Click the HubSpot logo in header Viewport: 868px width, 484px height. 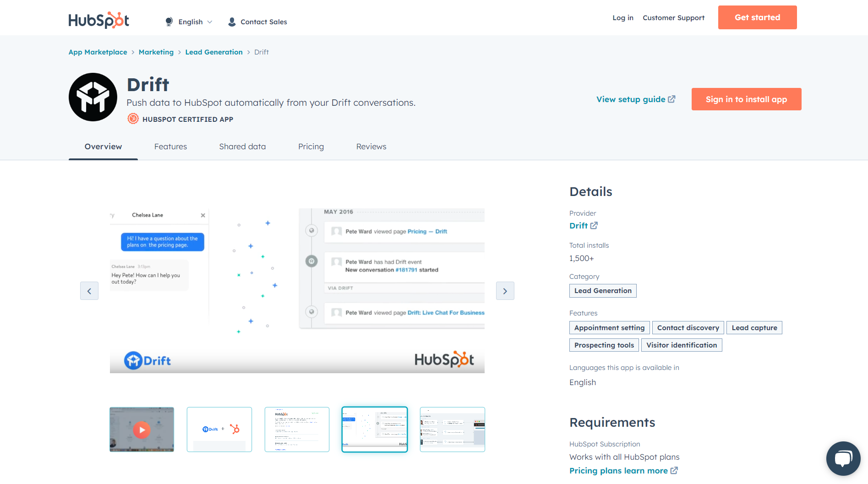coord(99,20)
